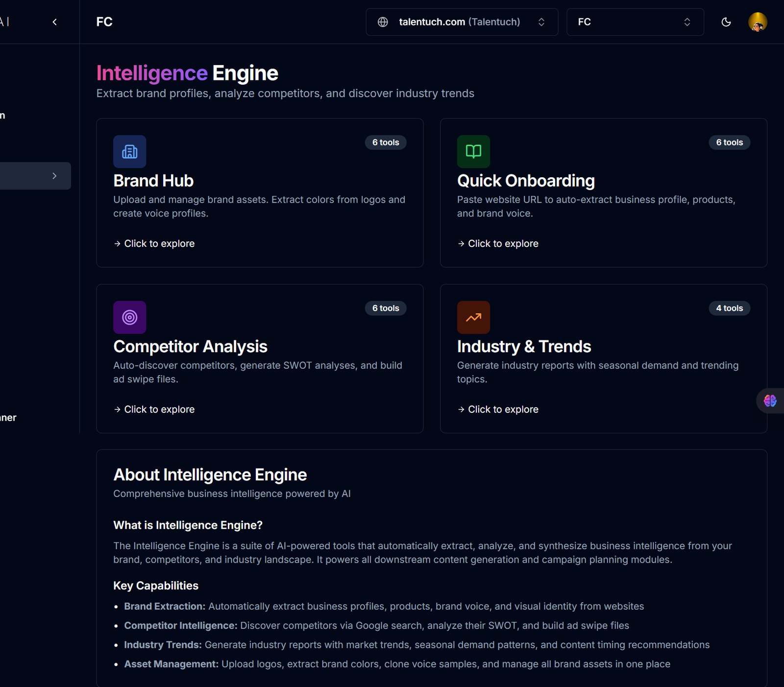
Task: Click 'What is Intelligence Engine?' subheading
Action: (x=188, y=525)
